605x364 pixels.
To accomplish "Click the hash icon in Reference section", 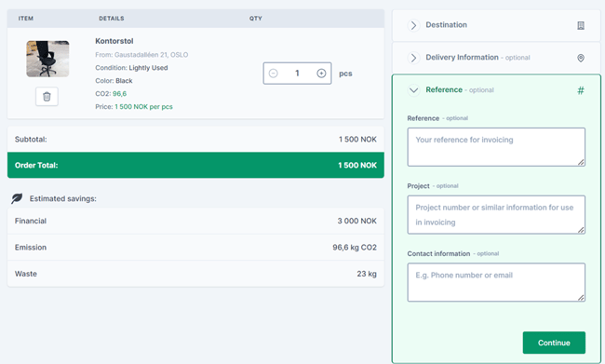I will click(580, 90).
